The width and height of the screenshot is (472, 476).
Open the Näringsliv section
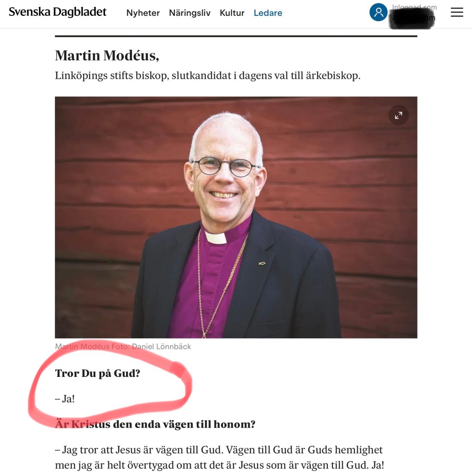[190, 13]
